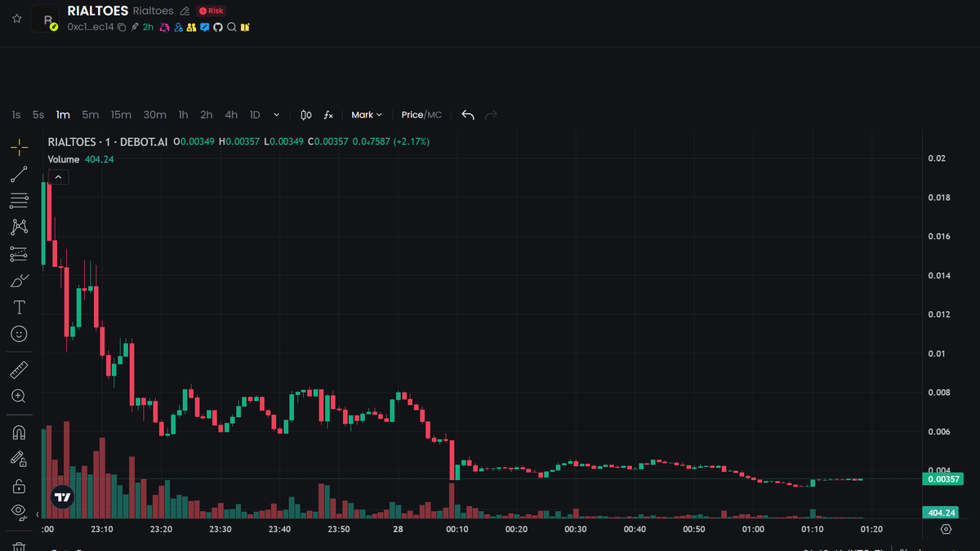The width and height of the screenshot is (980, 551).
Task: Switch to the 15m timeframe
Action: (121, 115)
